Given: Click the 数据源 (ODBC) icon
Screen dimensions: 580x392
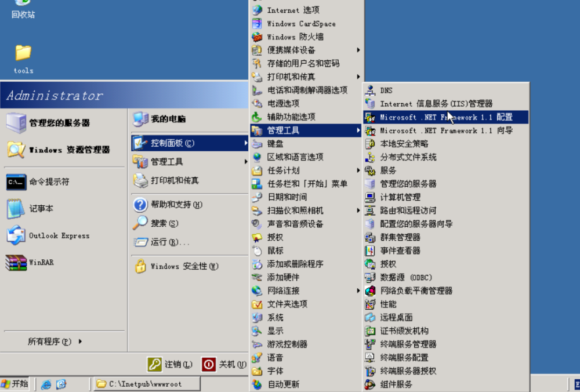Looking at the screenshot, I should pyautogui.click(x=370, y=277).
